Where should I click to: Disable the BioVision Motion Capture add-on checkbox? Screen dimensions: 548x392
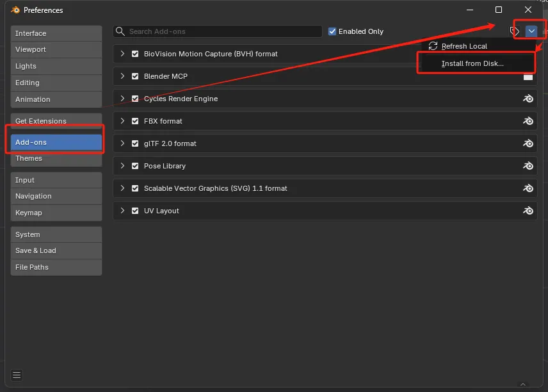coord(135,54)
